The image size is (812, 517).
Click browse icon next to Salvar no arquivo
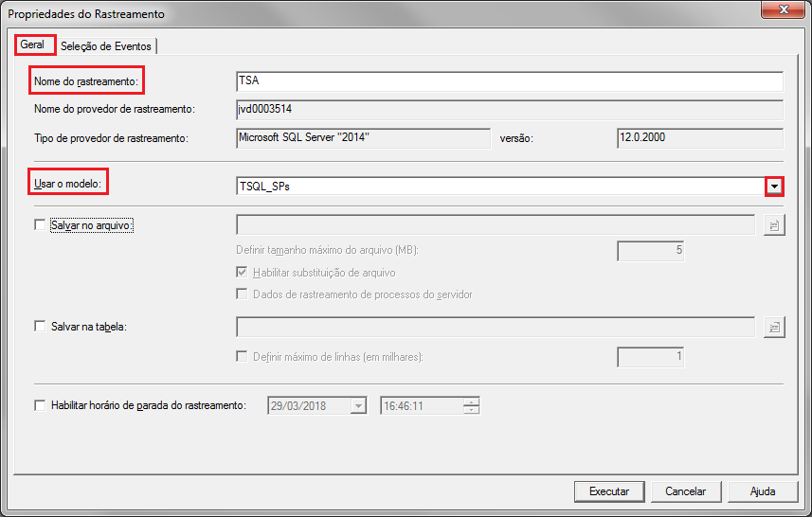click(774, 225)
